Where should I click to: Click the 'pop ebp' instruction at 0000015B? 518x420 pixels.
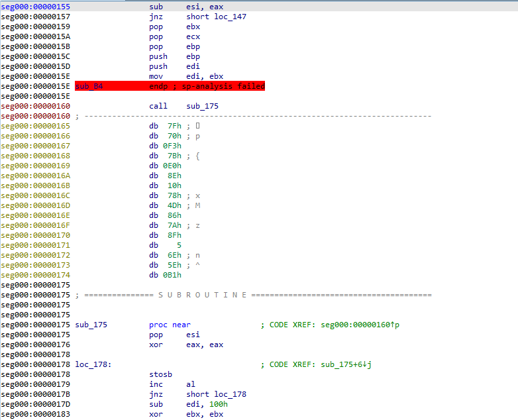[174, 46]
